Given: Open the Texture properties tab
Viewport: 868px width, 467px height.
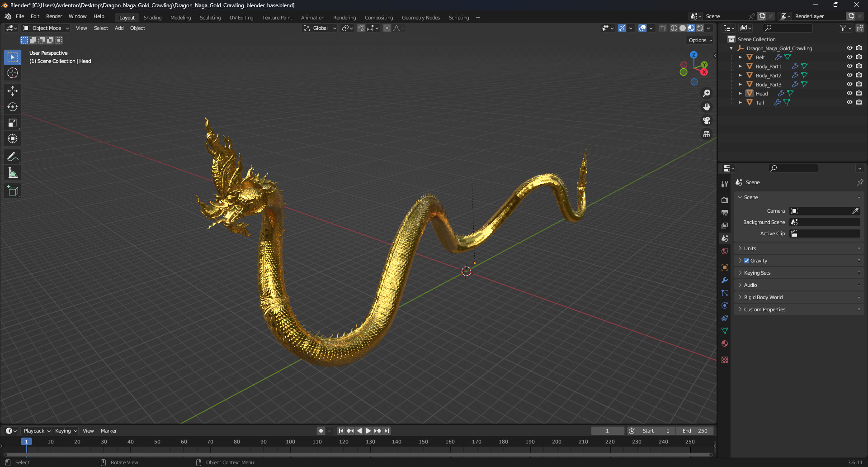Looking at the screenshot, I should coord(725,360).
